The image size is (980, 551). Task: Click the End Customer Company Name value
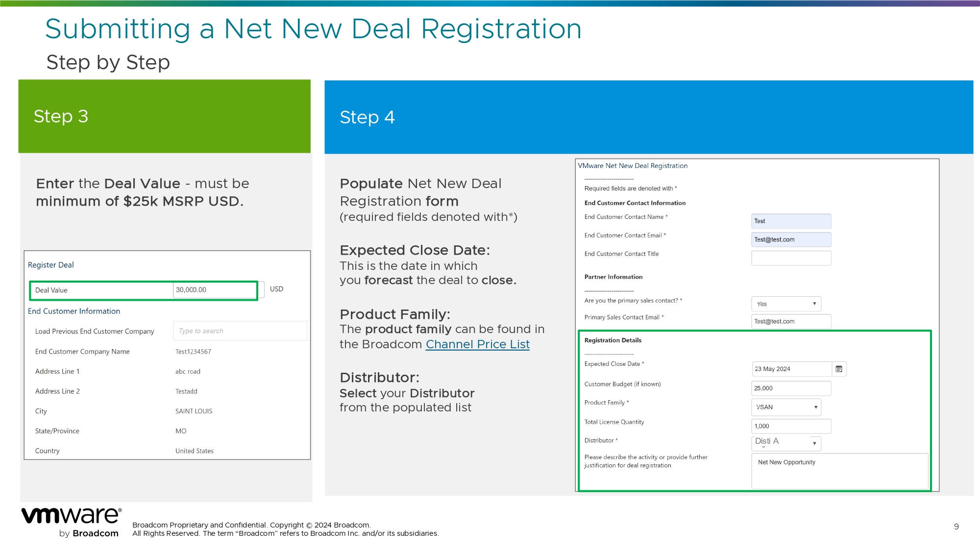(x=193, y=352)
